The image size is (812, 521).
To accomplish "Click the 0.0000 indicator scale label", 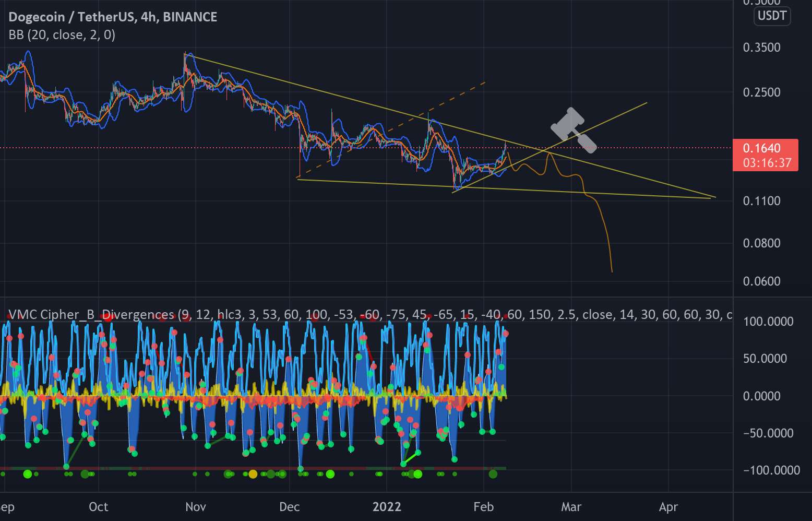I will pyautogui.click(x=761, y=396).
